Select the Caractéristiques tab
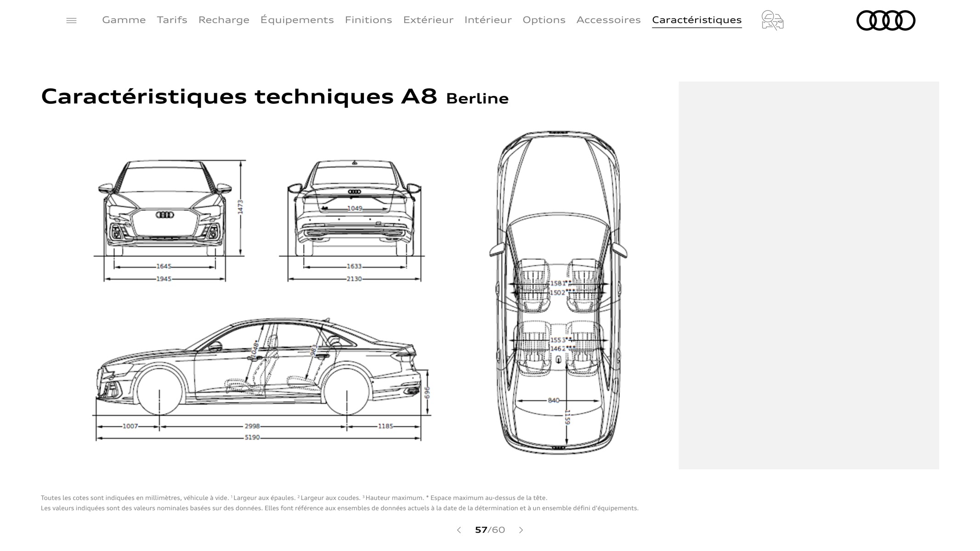The image size is (980, 551). coord(697,20)
